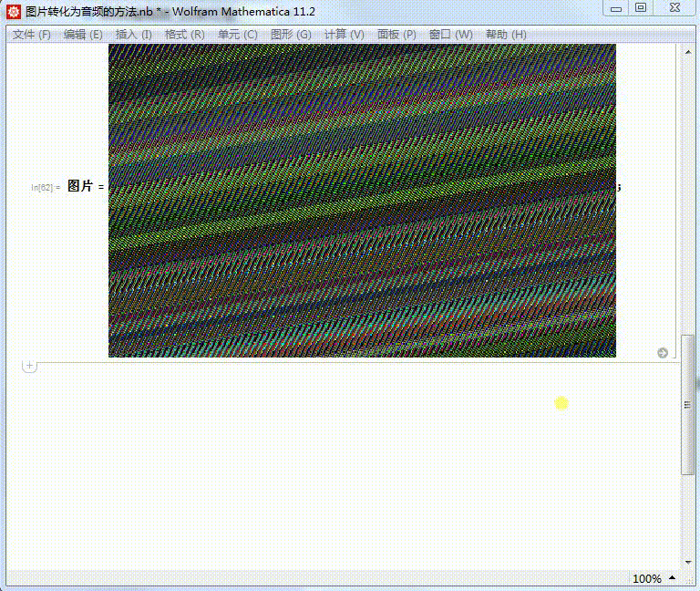Open the 插入 (I) menu

pyautogui.click(x=133, y=35)
